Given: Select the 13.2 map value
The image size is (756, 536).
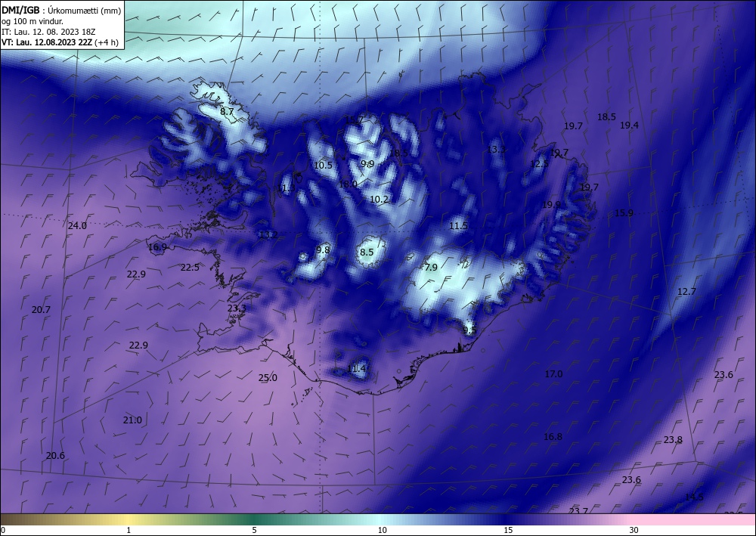Looking at the screenshot, I should pyautogui.click(x=268, y=235).
